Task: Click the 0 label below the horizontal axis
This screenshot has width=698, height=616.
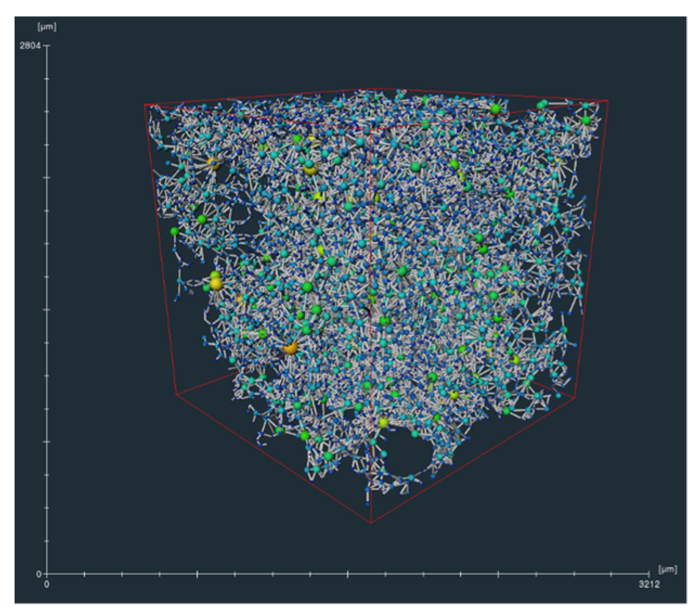Action: point(47,584)
